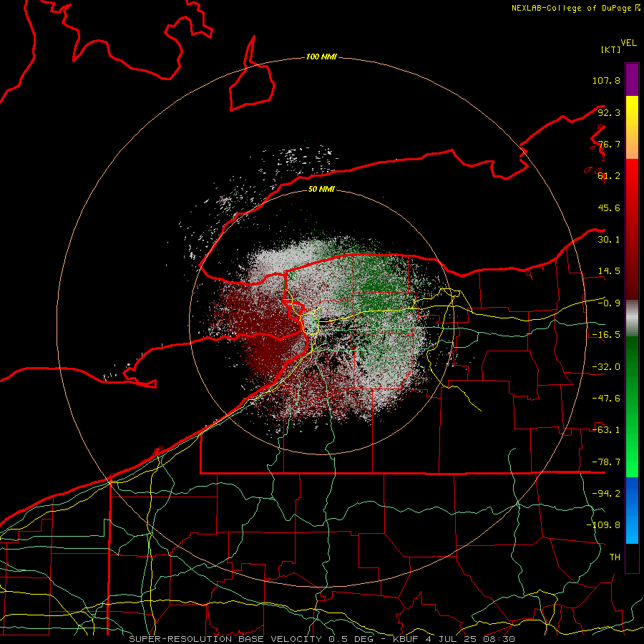Image resolution: width=644 pixels, height=644 pixels.
Task: Click the 50 NMI range ring label
Action: tap(321, 190)
